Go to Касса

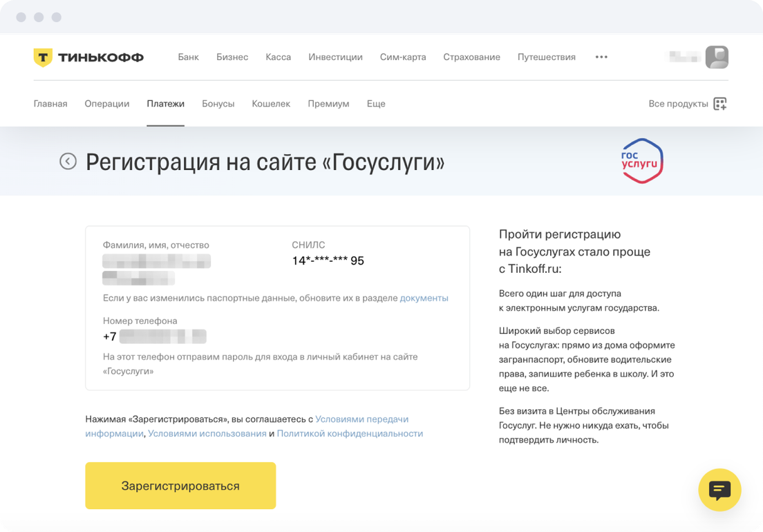point(279,57)
